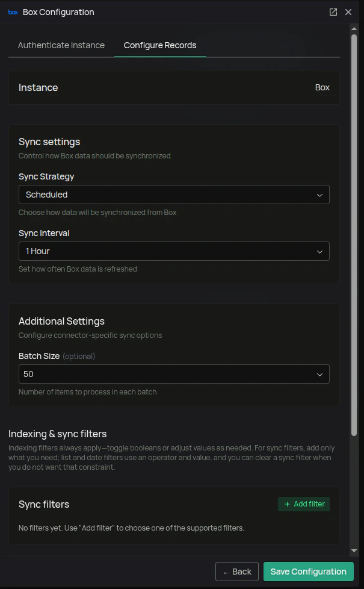This screenshot has width=364, height=589.
Task: Open configuration in new window icon
Action: pyautogui.click(x=333, y=12)
